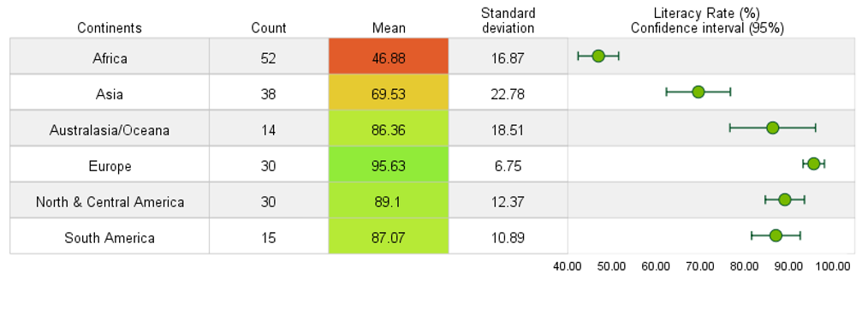Select the Australasia/Oceana row label

tap(110, 130)
